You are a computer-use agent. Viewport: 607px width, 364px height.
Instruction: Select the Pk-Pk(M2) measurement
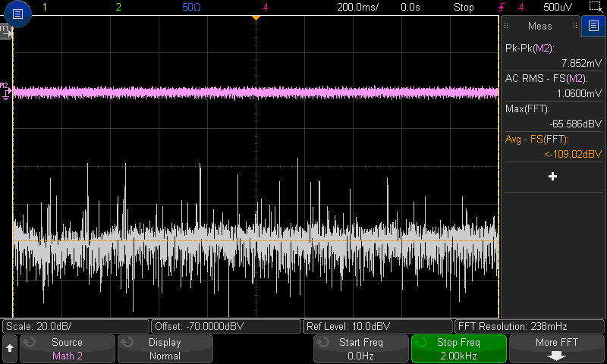coord(553,55)
